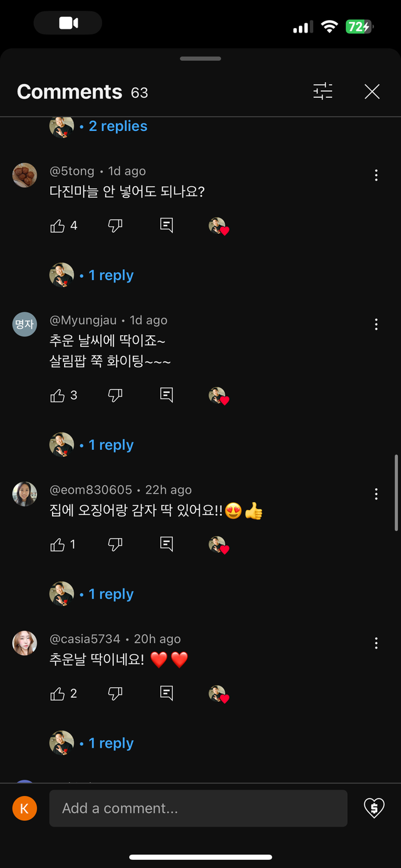Image resolution: width=401 pixels, height=868 pixels.
Task: Tap the Super Thanks heart-dollar icon
Action: pos(374,808)
